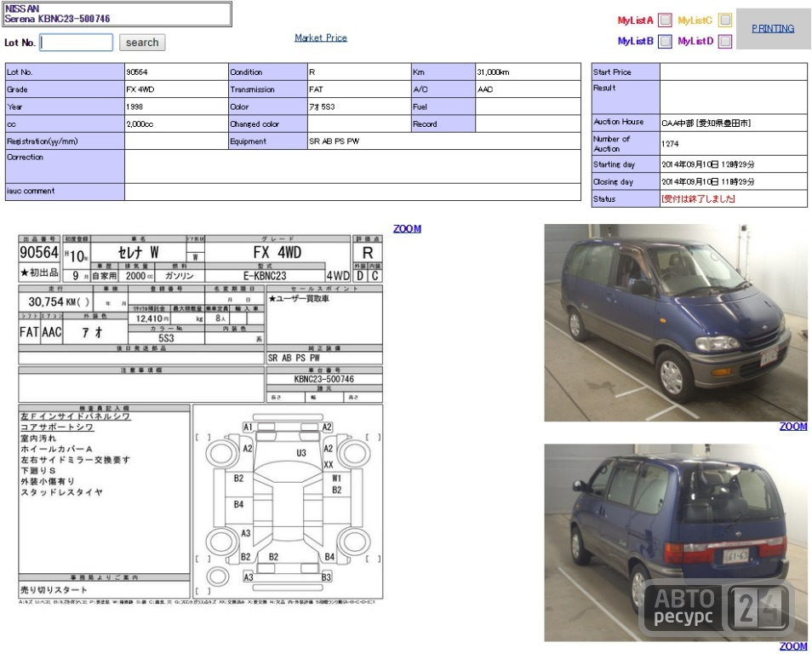
Task: Select the condition value R
Action: (x=312, y=72)
